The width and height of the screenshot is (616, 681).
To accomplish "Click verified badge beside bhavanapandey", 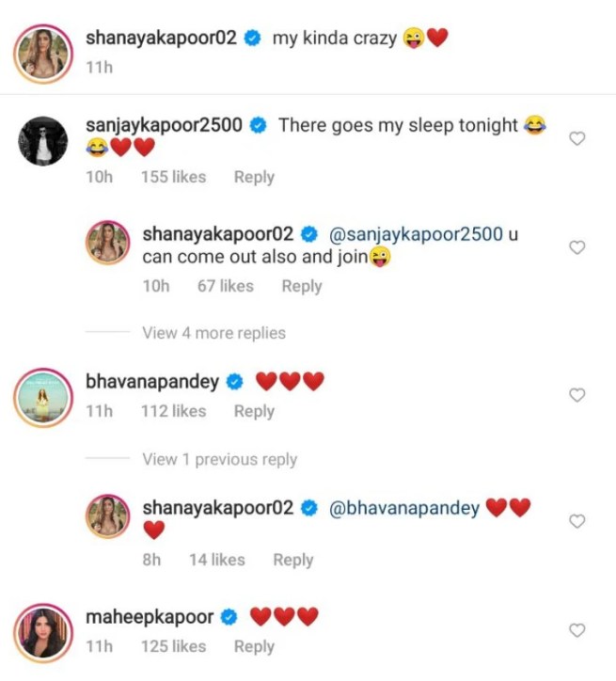I will [x=235, y=382].
